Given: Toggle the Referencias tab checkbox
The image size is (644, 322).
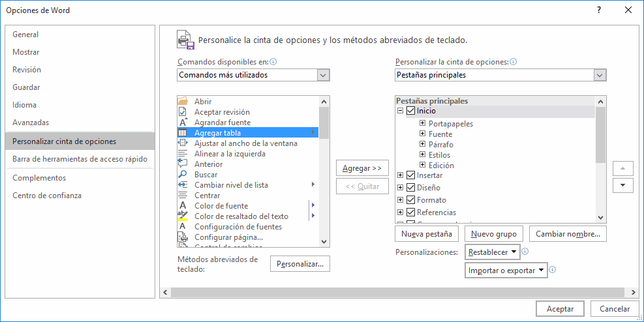Looking at the screenshot, I should pos(410,212).
